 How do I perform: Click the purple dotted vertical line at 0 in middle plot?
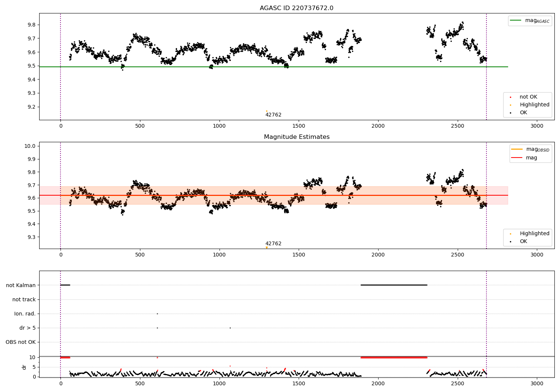(60, 195)
